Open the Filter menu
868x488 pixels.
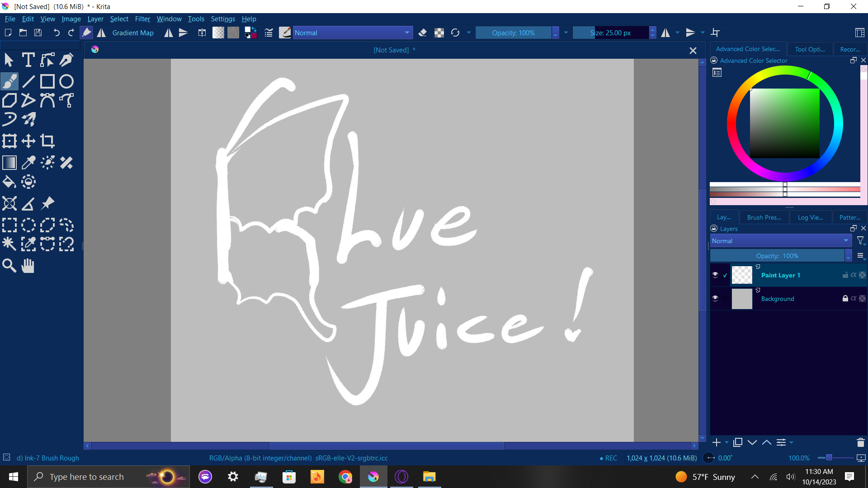coord(142,19)
